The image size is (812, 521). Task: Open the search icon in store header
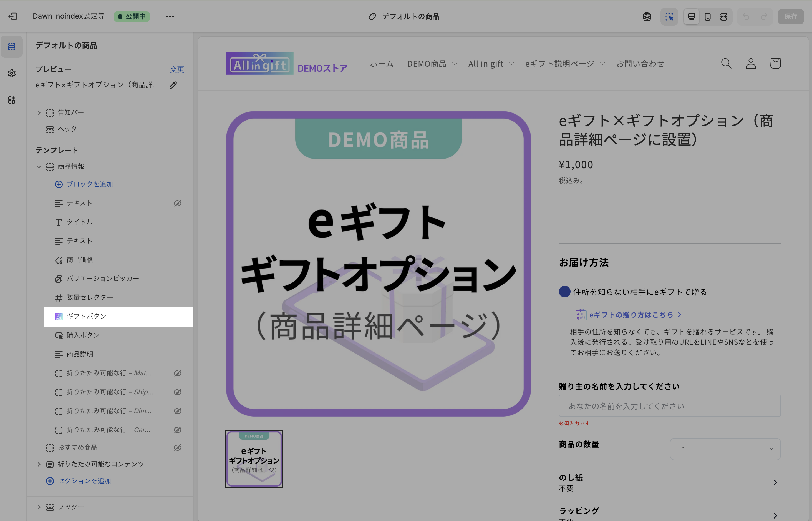point(726,63)
